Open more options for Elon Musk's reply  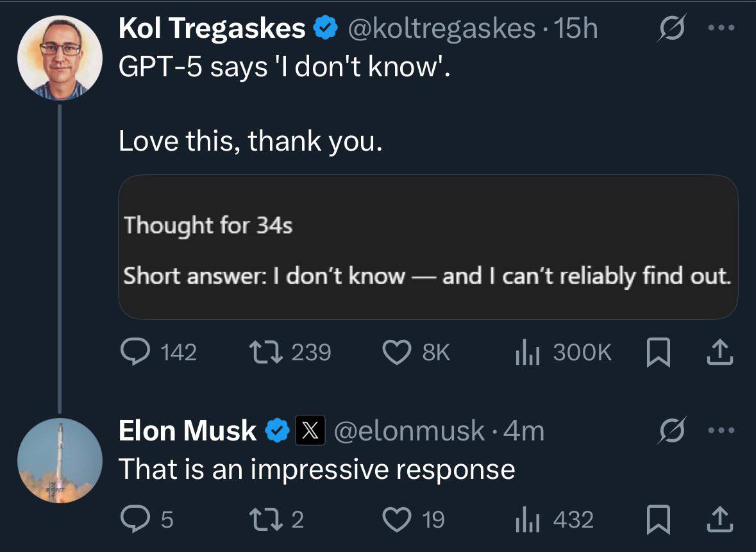pyautogui.click(x=721, y=430)
